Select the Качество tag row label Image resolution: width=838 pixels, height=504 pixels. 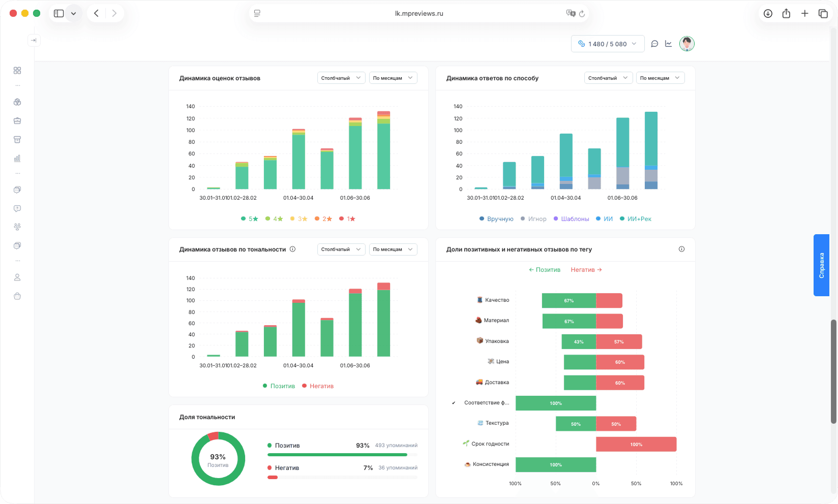click(x=493, y=300)
